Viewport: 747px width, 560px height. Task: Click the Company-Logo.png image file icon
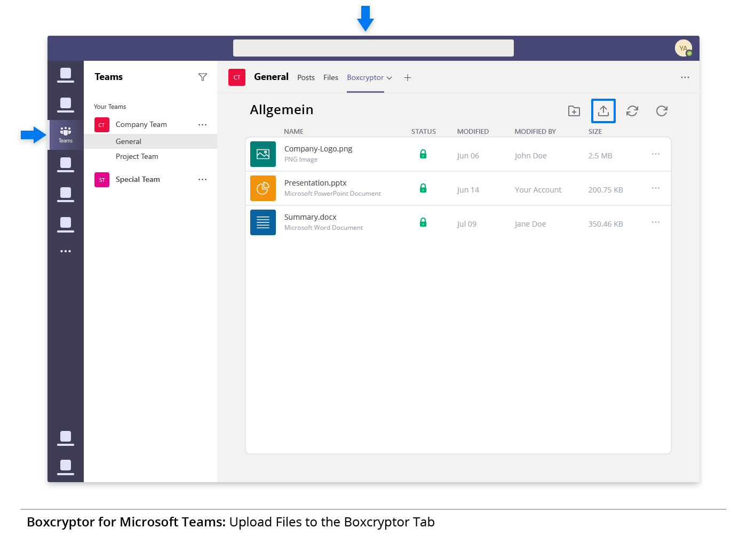click(x=263, y=154)
